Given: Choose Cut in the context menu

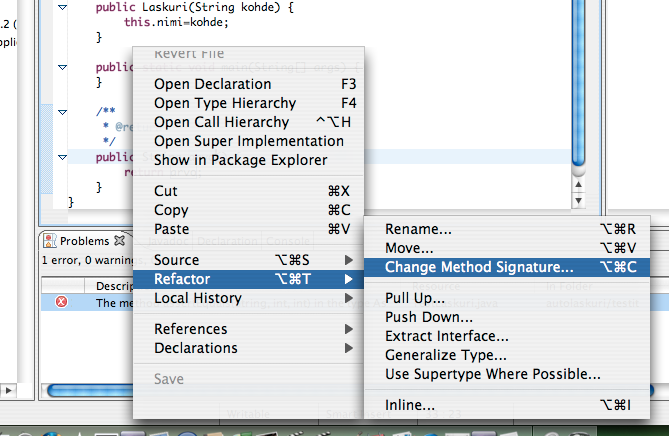Looking at the screenshot, I should [x=249, y=191].
